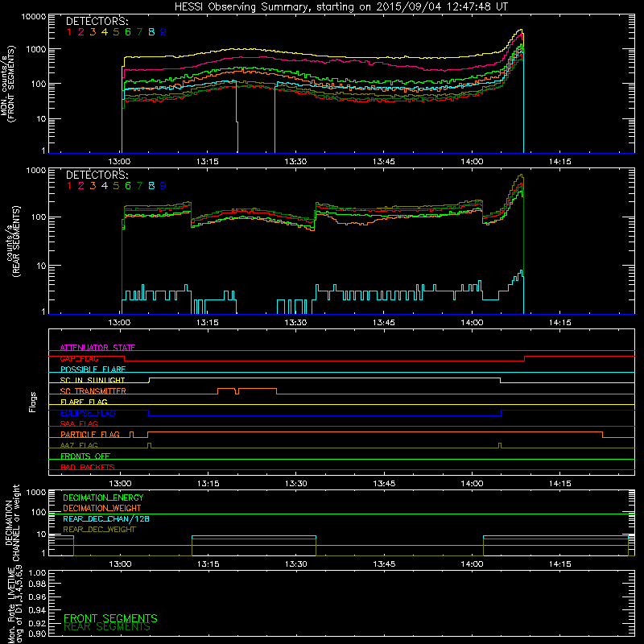Select magenta detector 2 in rear segments legend
The width and height of the screenshot is (644, 644).
(x=81, y=186)
